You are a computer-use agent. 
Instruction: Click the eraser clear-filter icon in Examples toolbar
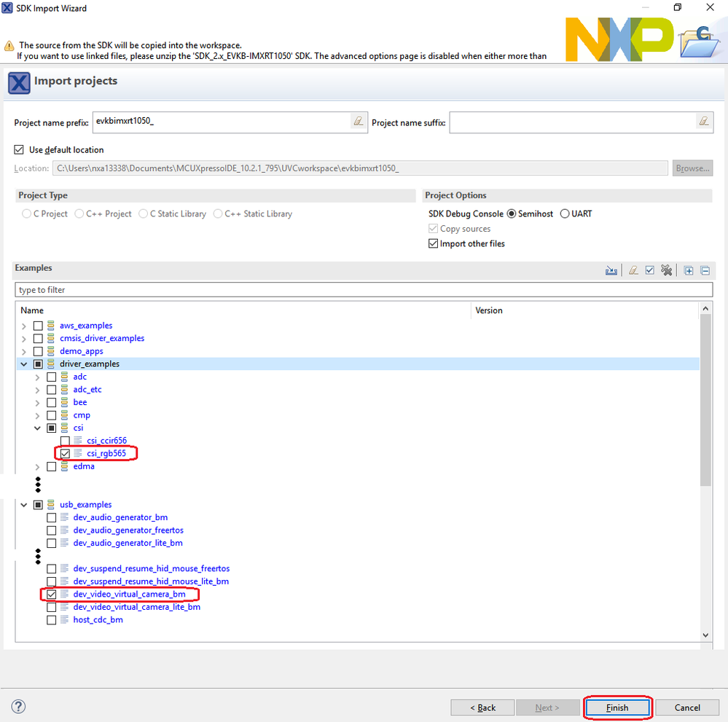coord(633,271)
